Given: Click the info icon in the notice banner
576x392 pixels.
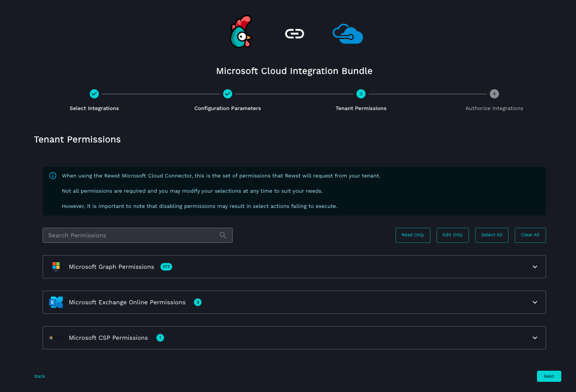Looking at the screenshot, I should [x=53, y=176].
